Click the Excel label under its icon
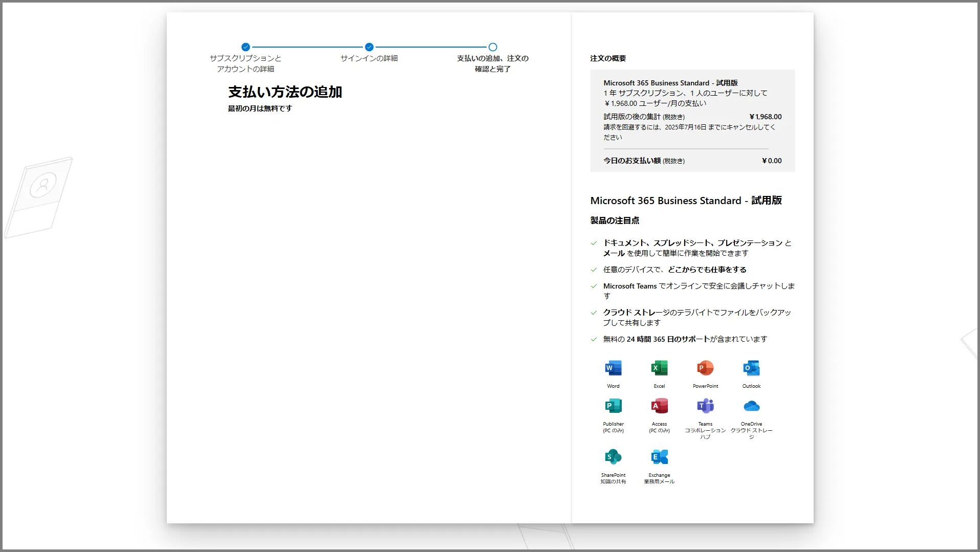 [x=659, y=386]
